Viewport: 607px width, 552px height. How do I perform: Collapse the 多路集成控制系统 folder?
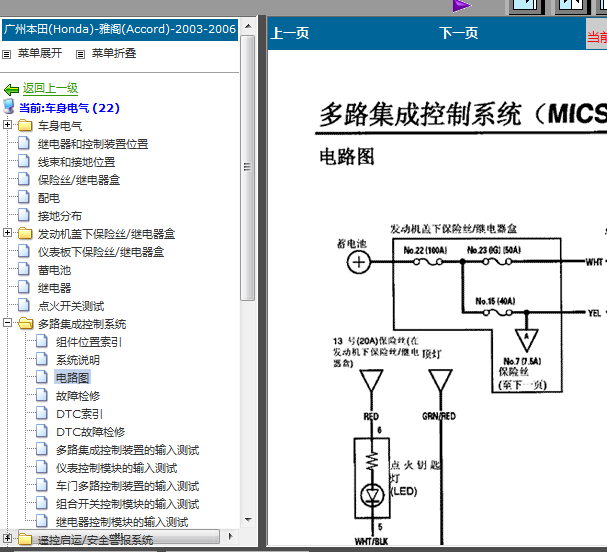coord(7,322)
